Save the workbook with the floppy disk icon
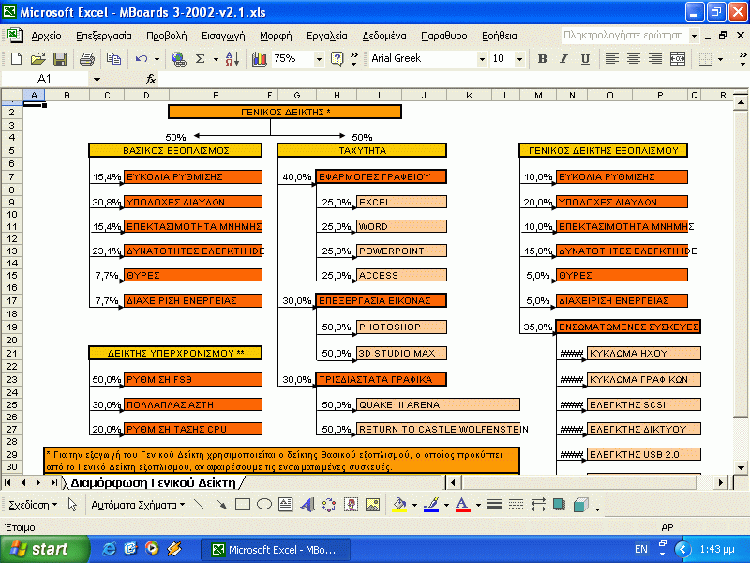 click(60, 59)
